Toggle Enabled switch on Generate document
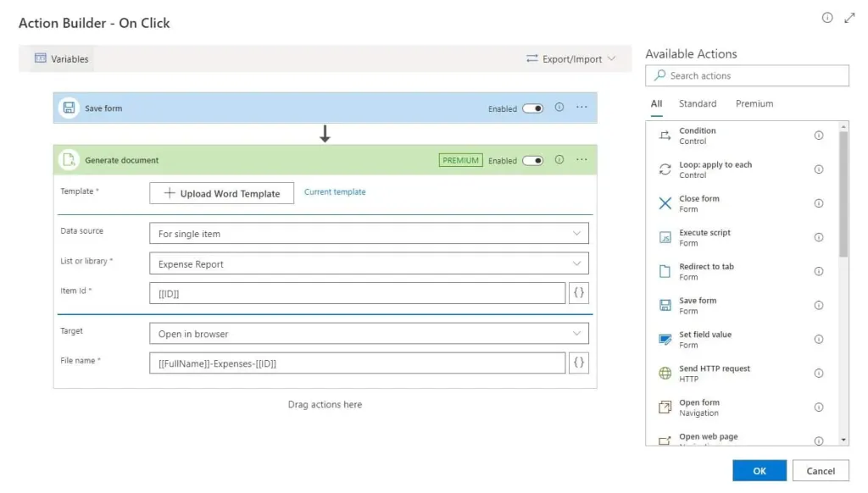 click(532, 160)
